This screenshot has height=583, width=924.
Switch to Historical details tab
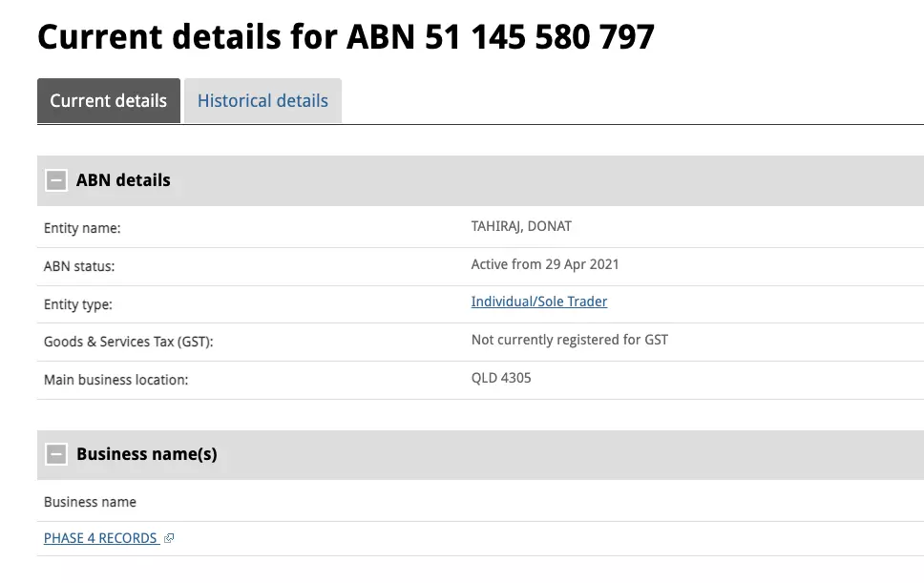[262, 101]
